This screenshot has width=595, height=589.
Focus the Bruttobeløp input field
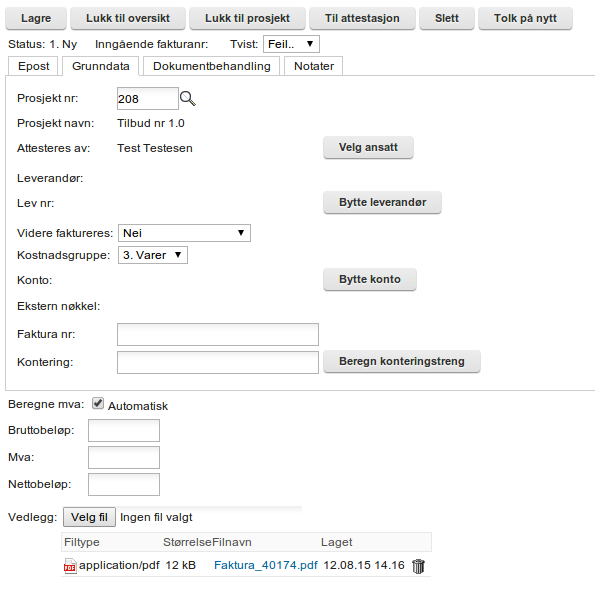(x=124, y=430)
